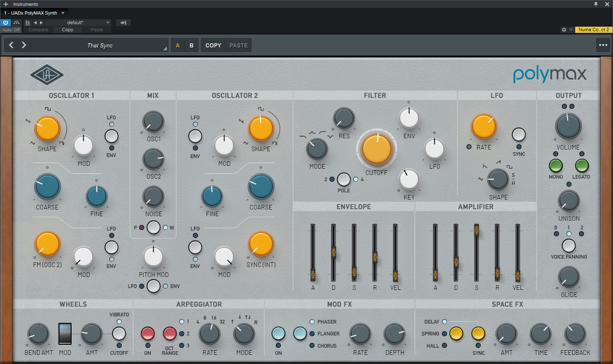The image size is (613, 364).
Task: Toggle the plugin power bypass button
Action: (x=5, y=22)
